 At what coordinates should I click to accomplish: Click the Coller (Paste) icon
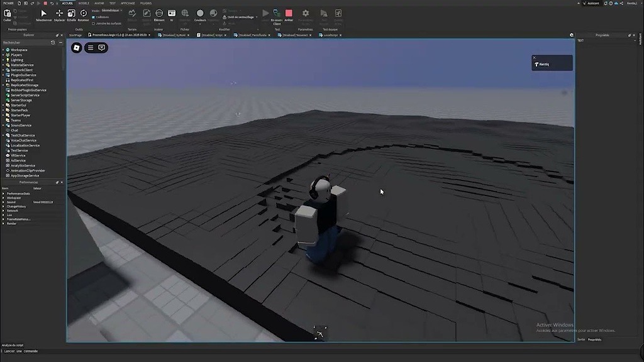click(x=7, y=13)
